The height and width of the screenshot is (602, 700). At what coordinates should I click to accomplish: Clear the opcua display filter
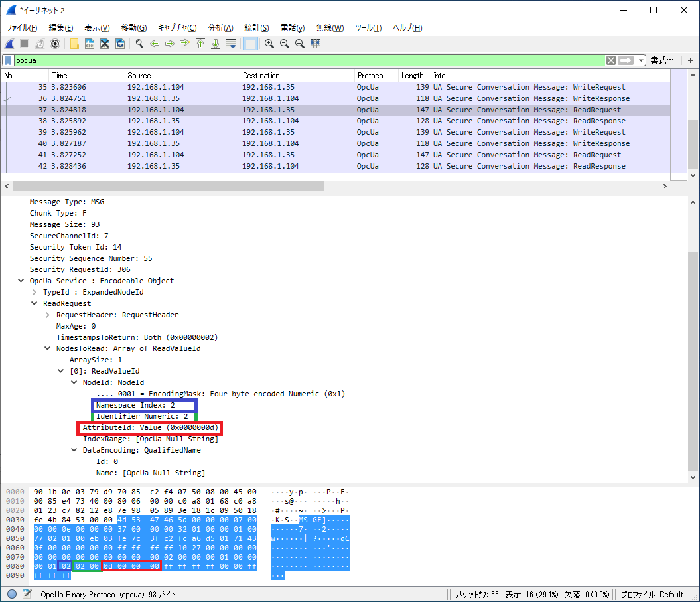610,60
